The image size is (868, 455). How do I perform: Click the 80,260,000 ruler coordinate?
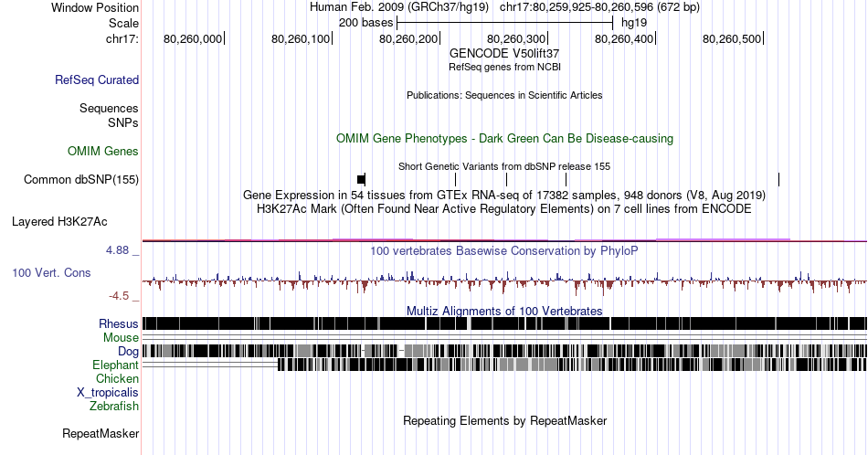tap(193, 38)
